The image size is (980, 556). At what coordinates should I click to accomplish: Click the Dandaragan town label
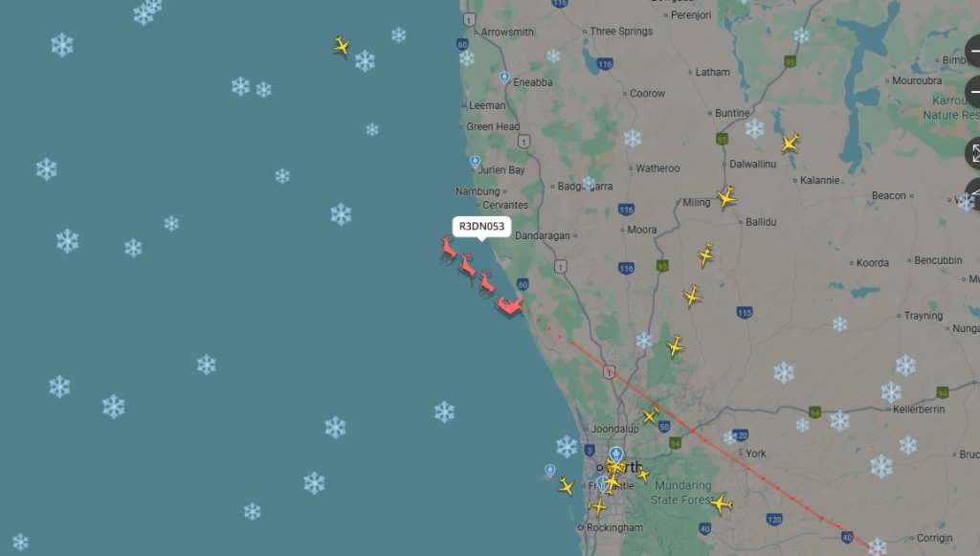[543, 235]
